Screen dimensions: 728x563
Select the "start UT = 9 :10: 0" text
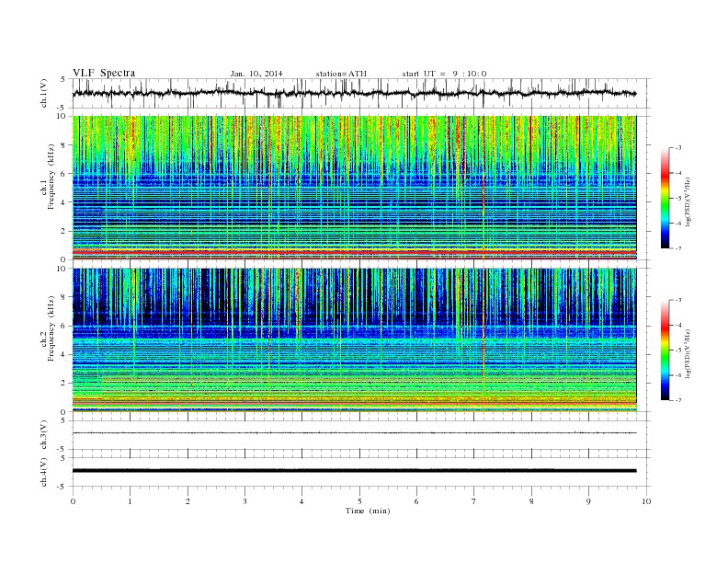pos(444,74)
